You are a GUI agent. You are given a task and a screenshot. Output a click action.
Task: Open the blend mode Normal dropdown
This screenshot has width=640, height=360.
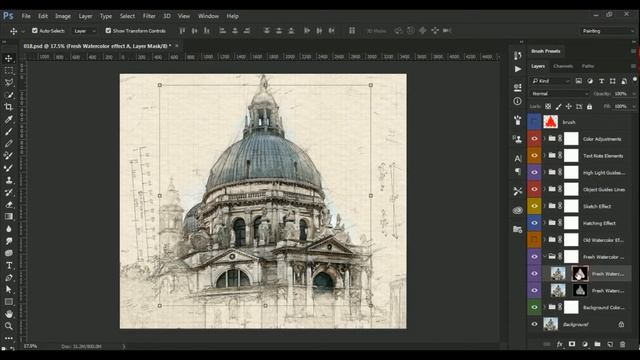[x=560, y=94]
